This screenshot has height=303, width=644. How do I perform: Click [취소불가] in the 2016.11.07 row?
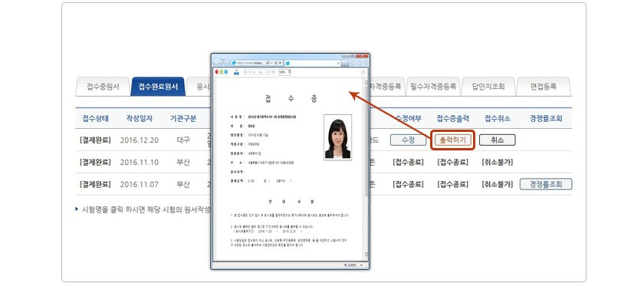(x=497, y=184)
